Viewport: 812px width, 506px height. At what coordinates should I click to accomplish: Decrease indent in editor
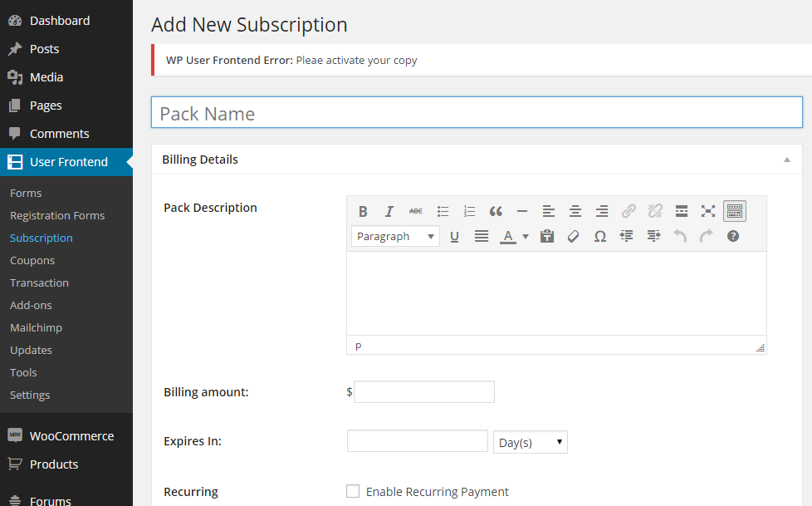tap(627, 237)
